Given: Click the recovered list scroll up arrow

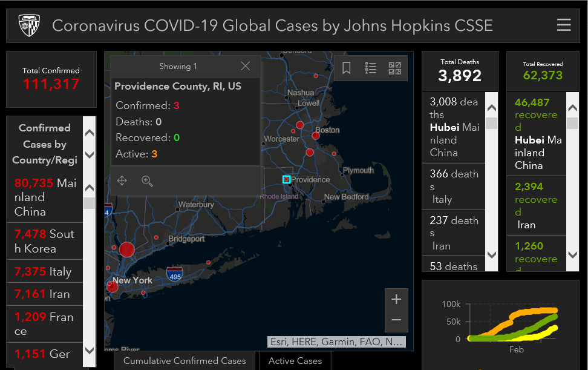Looking at the screenshot, I should coord(573,108).
